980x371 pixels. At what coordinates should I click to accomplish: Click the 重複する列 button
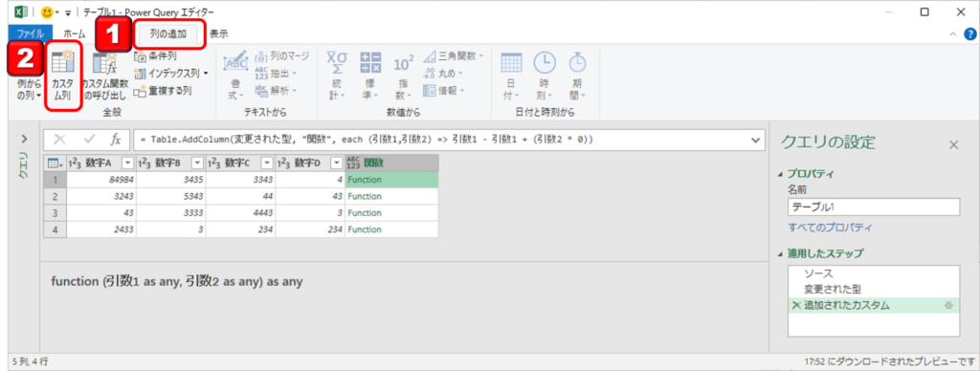(162, 91)
